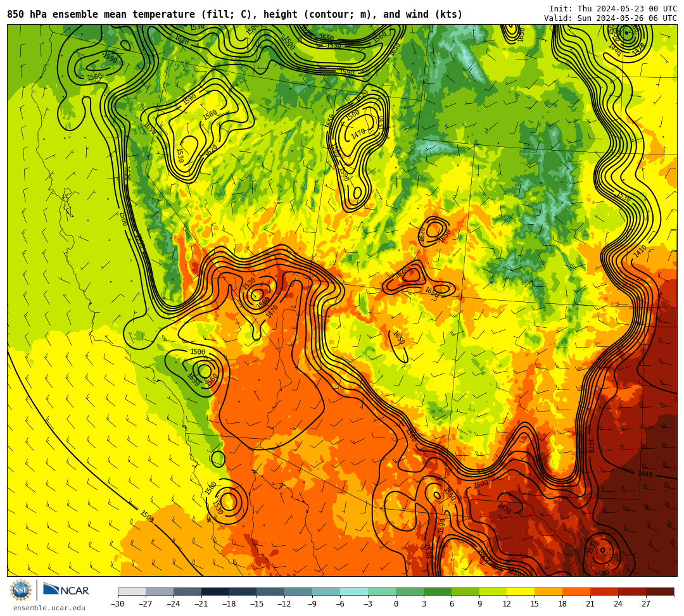
Task: Click the −6 colorbar tick label
Action: (340, 604)
